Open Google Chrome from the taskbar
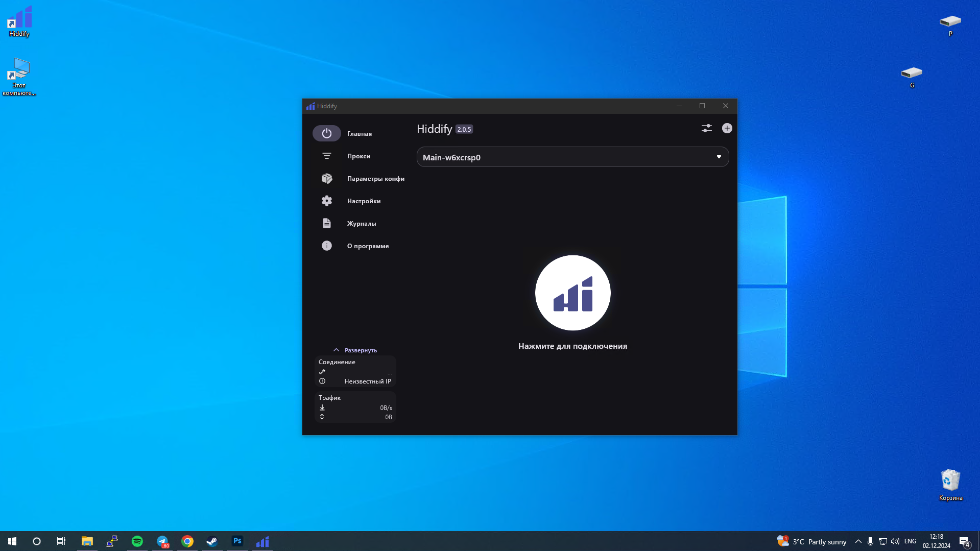Image resolution: width=980 pixels, height=551 pixels. (187, 541)
